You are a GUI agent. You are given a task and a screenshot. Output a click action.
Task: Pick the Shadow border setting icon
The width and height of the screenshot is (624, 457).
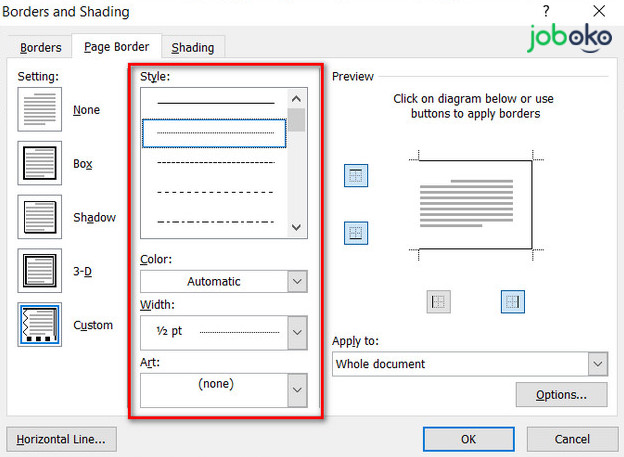pos(39,217)
